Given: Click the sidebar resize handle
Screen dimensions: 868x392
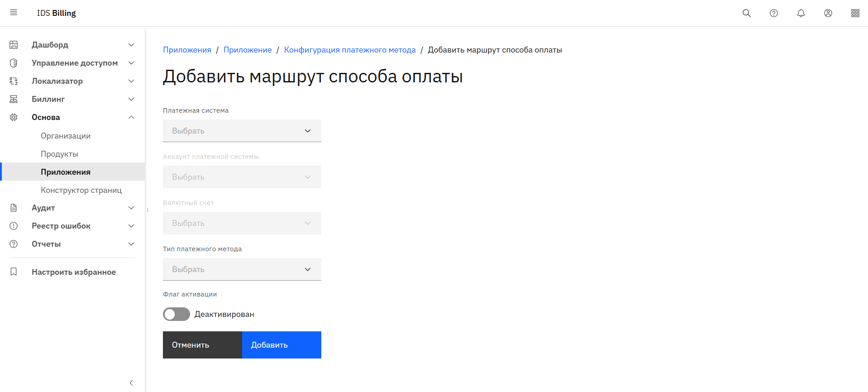Looking at the screenshot, I should (148, 210).
